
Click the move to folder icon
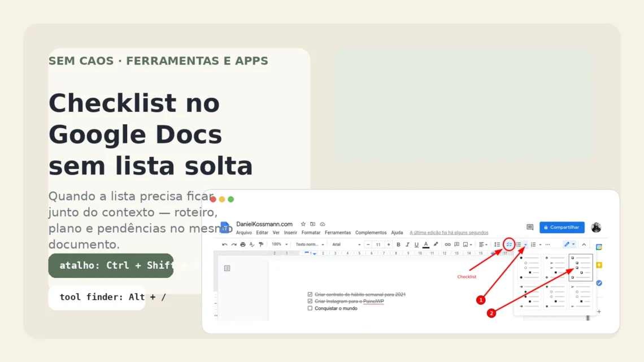click(x=312, y=224)
